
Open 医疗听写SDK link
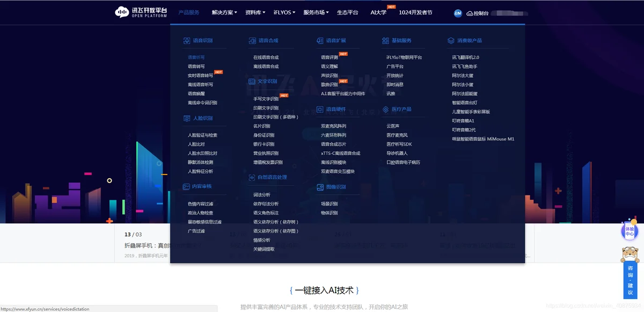pyautogui.click(x=399, y=144)
